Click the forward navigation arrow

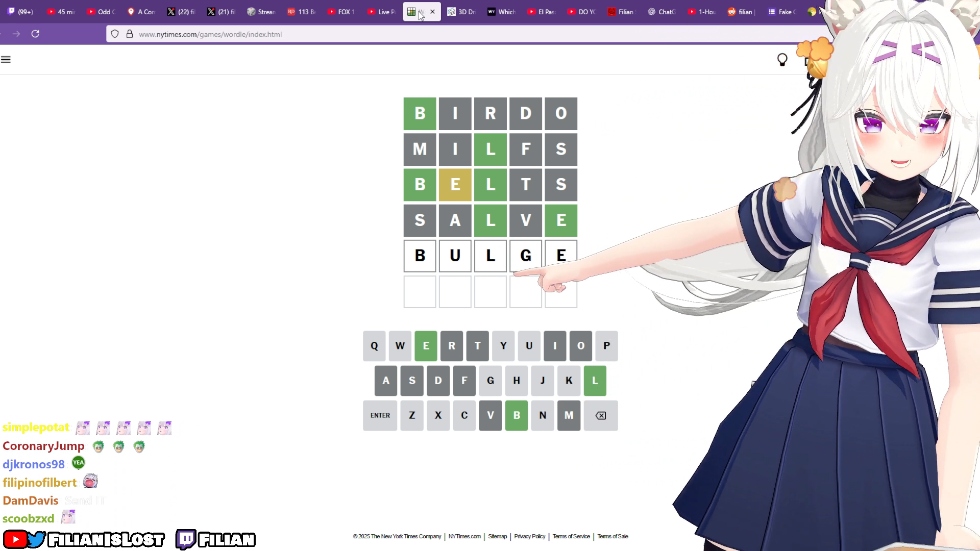pyautogui.click(x=16, y=34)
